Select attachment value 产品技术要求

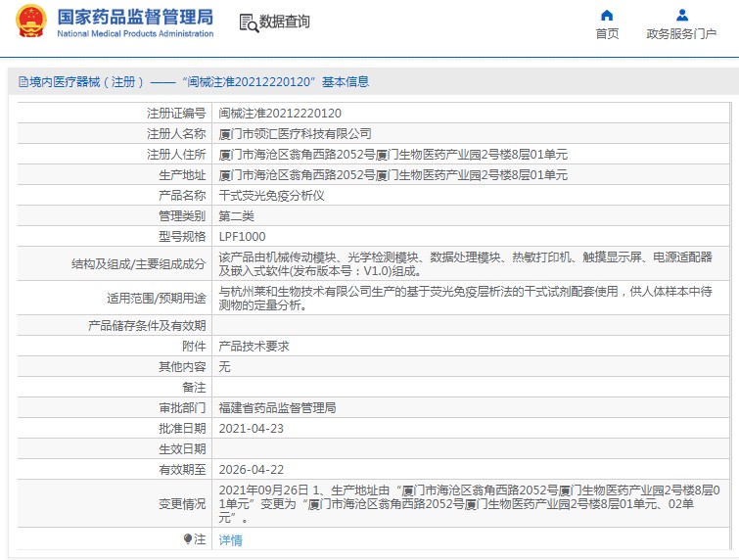pyautogui.click(x=254, y=346)
